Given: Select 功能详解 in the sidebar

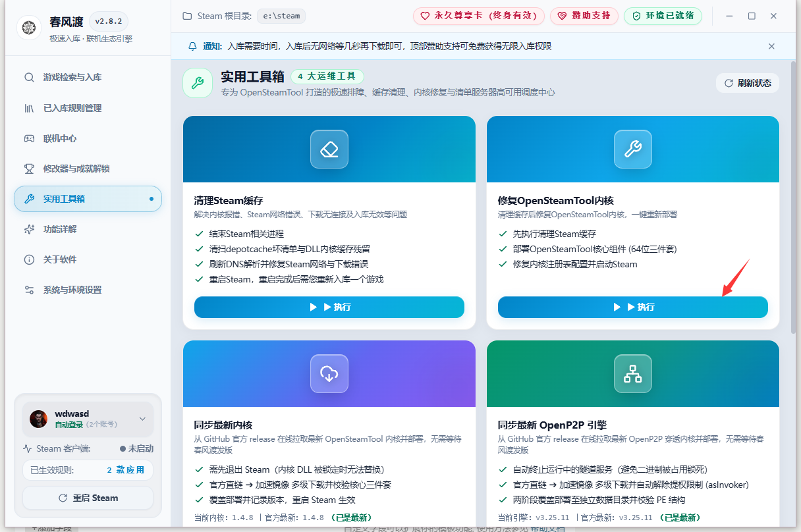Looking at the screenshot, I should point(88,229).
